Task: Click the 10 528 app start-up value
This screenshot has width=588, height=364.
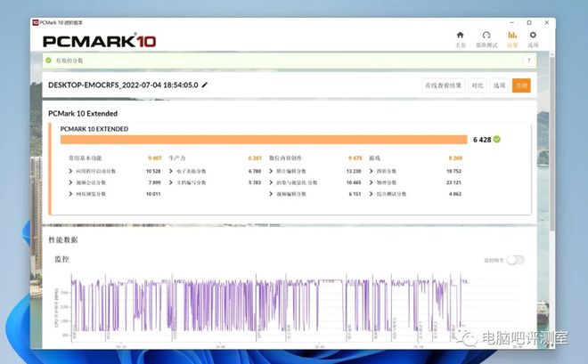Action: (x=153, y=171)
